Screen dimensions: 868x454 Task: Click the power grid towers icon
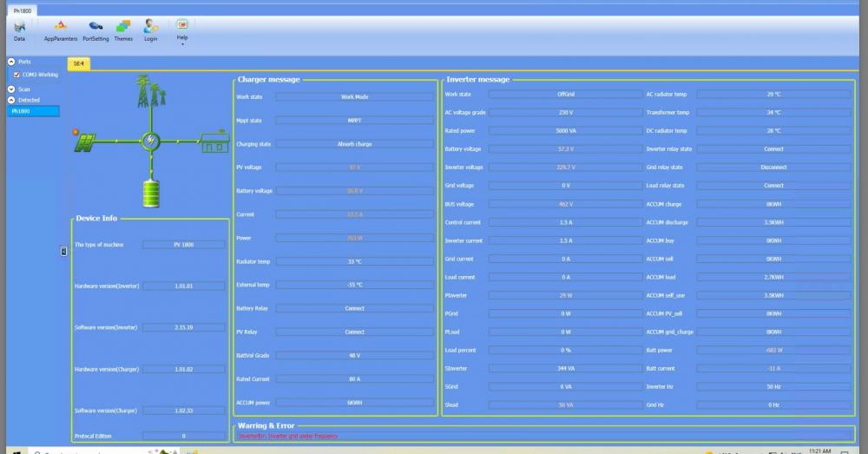coord(150,91)
